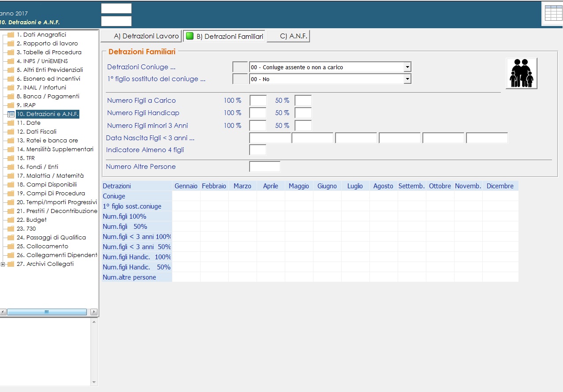The height and width of the screenshot is (392, 563).
Task: Click the Indicatore Almeno 4 figli field
Action: click(x=258, y=150)
